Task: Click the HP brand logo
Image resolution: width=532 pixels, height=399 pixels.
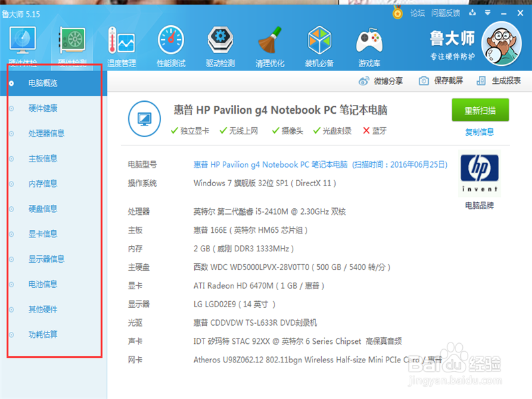Action: click(x=479, y=174)
